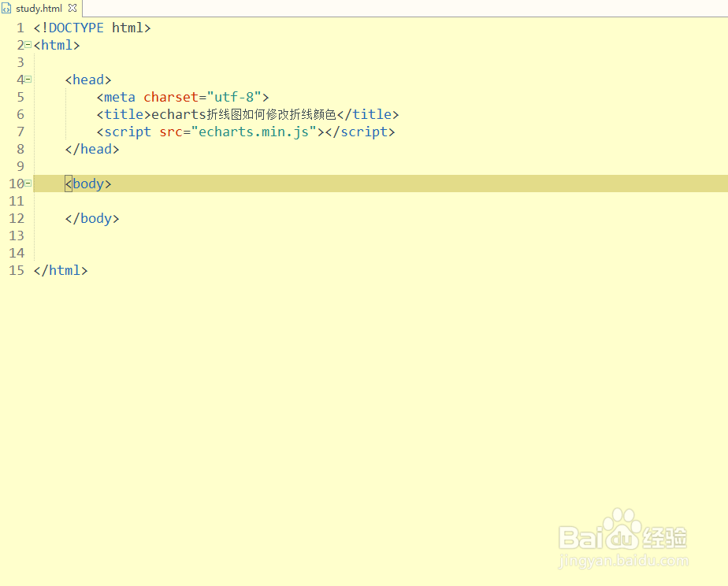The image size is (728, 586).
Task: Click the "utf-8" attribute value
Action: click(x=234, y=97)
